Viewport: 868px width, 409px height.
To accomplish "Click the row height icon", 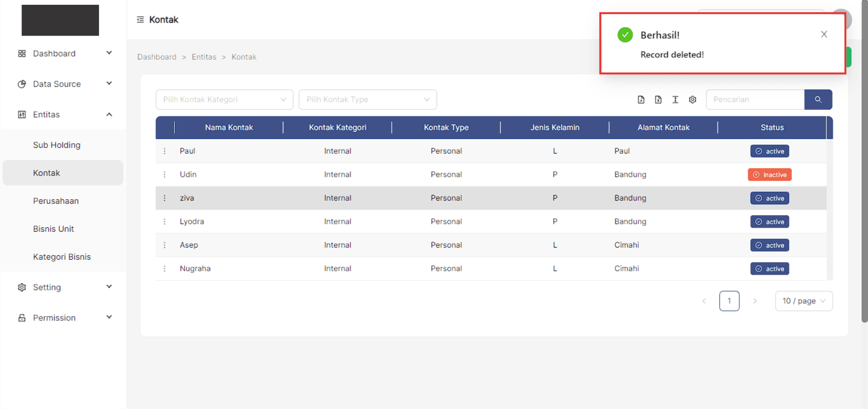I will (675, 100).
